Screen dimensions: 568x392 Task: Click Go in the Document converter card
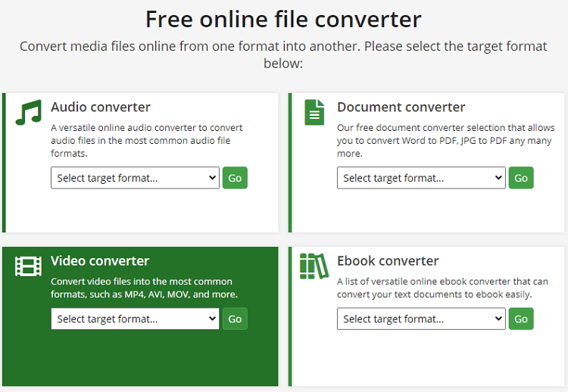tap(521, 178)
